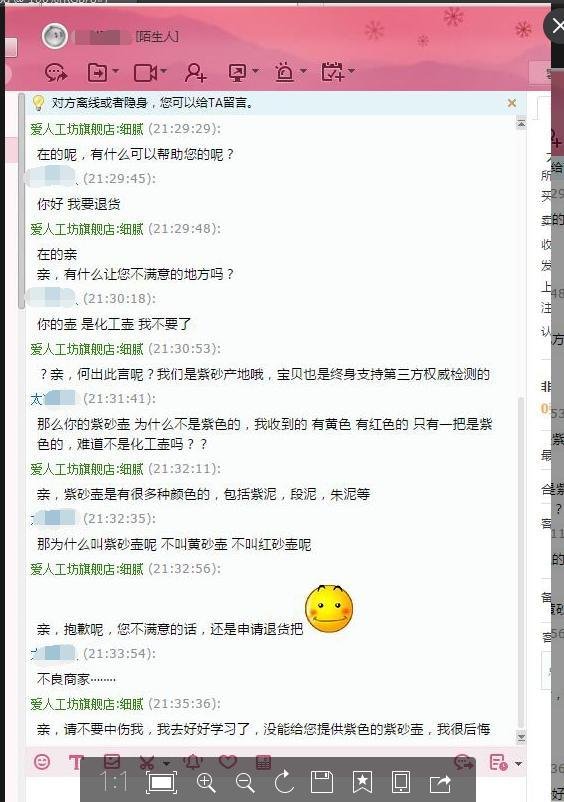Screen dimensions: 564x802
Task: Rotate the image with the rotate arrow
Action: click(x=284, y=782)
